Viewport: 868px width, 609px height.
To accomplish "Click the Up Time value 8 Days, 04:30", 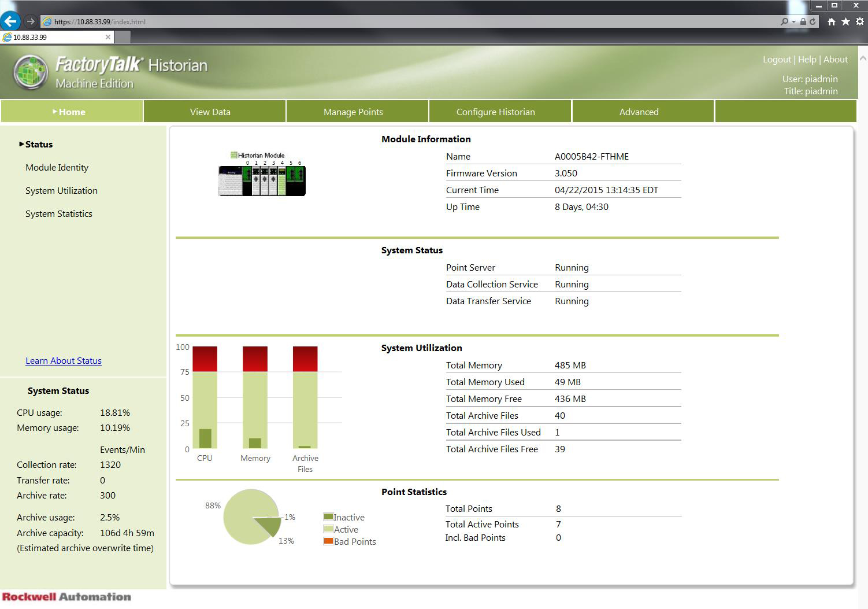I will click(581, 206).
